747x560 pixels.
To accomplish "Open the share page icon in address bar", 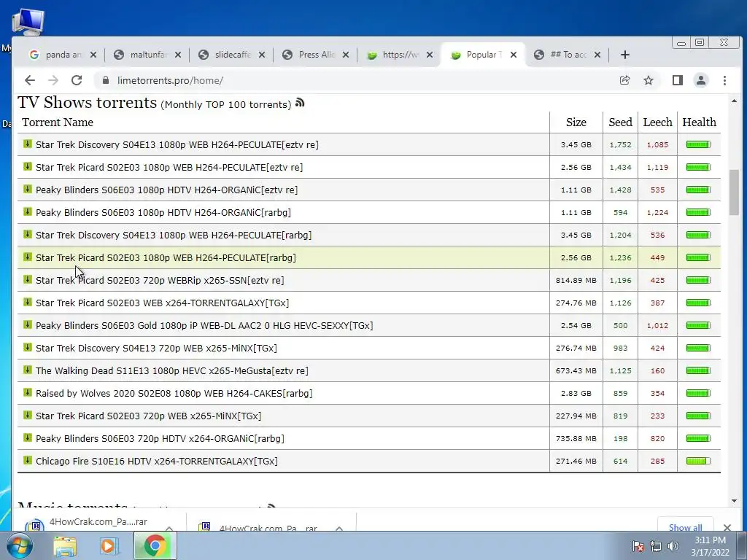I will point(624,80).
